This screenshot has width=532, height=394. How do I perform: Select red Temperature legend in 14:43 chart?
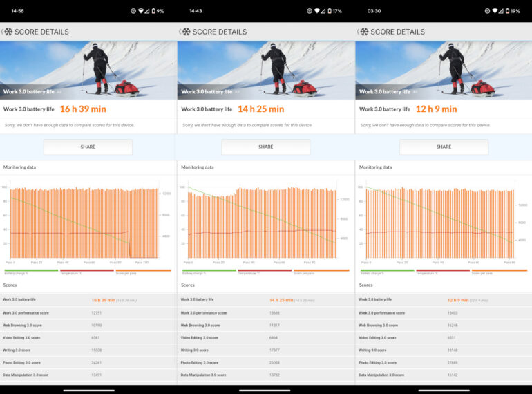point(265,272)
